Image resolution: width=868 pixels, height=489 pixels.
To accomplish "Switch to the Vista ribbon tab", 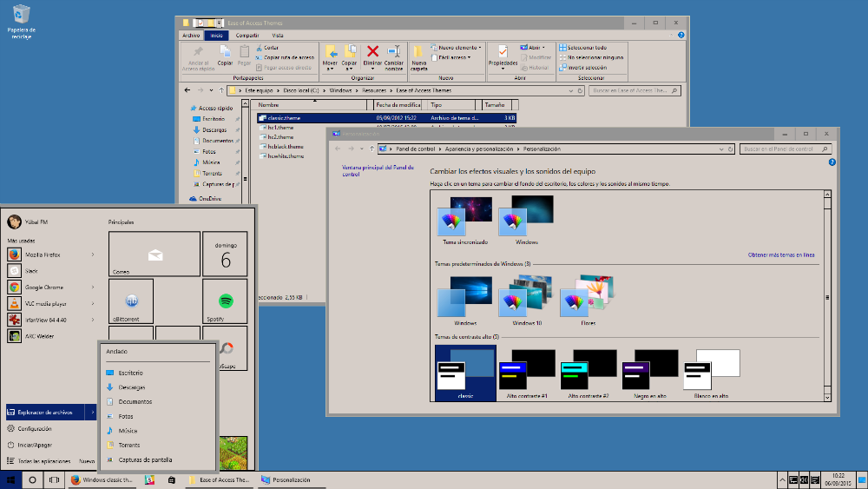I will [x=278, y=36].
